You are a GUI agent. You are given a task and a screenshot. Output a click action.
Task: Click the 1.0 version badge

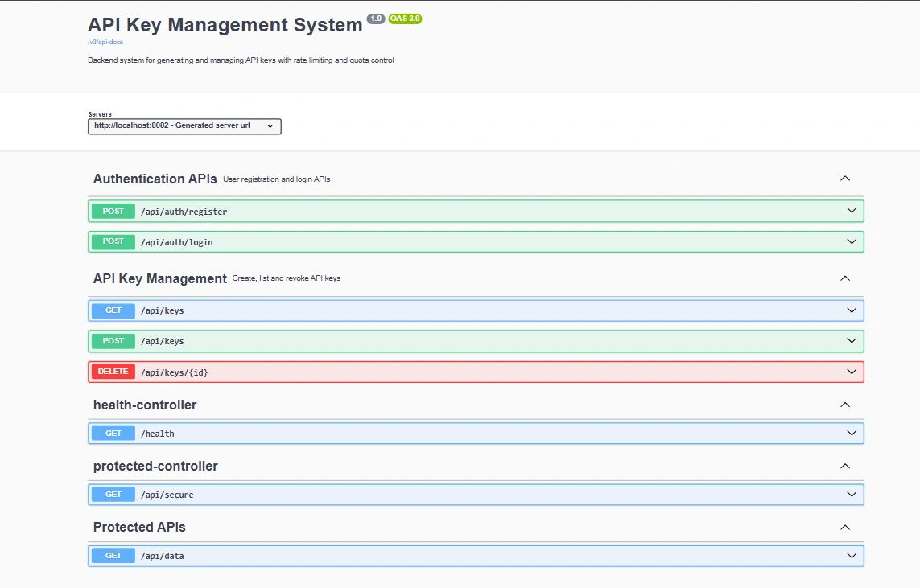click(376, 19)
